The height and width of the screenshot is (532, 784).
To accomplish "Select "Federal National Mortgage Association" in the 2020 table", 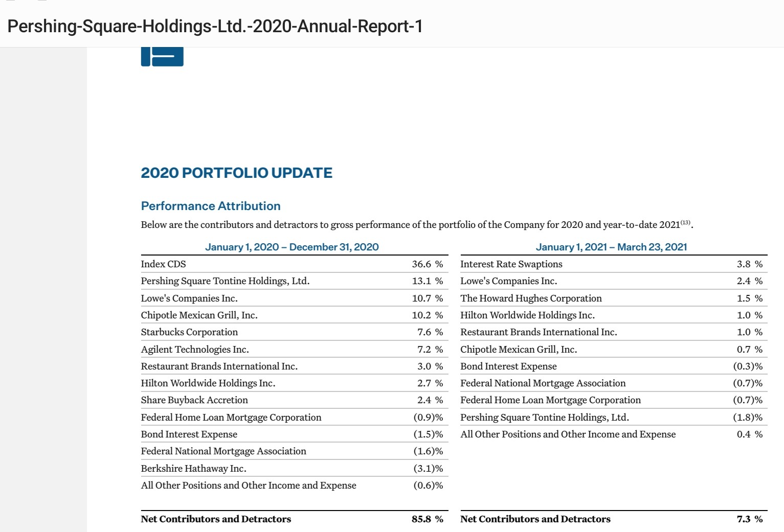I will coord(223,451).
